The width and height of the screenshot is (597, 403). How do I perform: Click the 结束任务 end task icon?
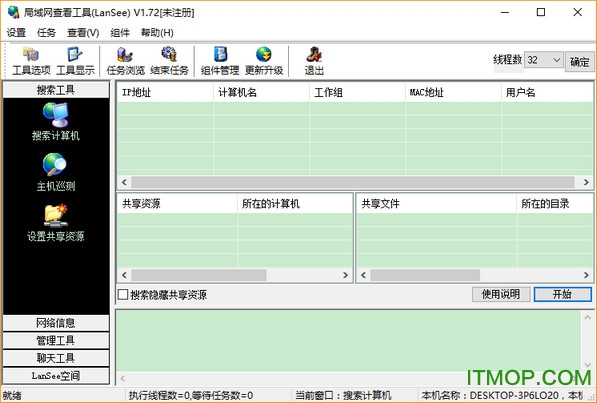(169, 61)
